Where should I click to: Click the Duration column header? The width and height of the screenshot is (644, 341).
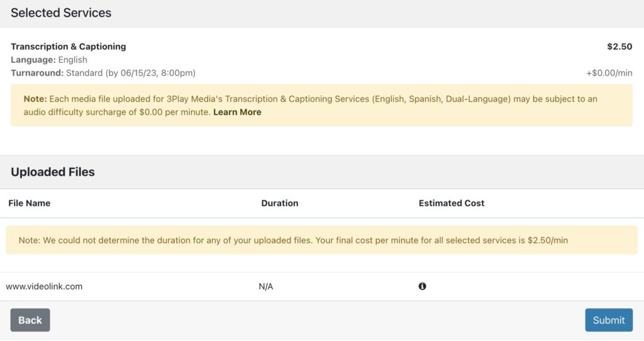[279, 203]
